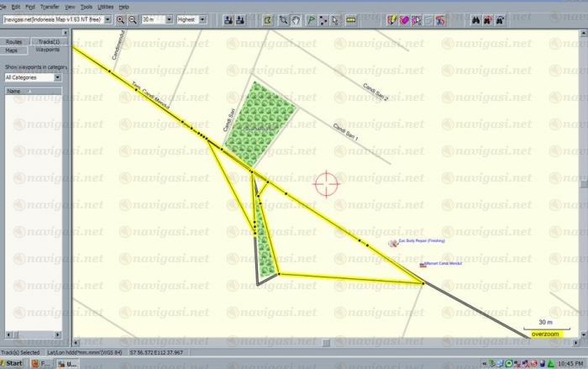Image resolution: width=588 pixels, height=369 pixels.
Task: Select the map tool icon
Action: click(x=268, y=18)
